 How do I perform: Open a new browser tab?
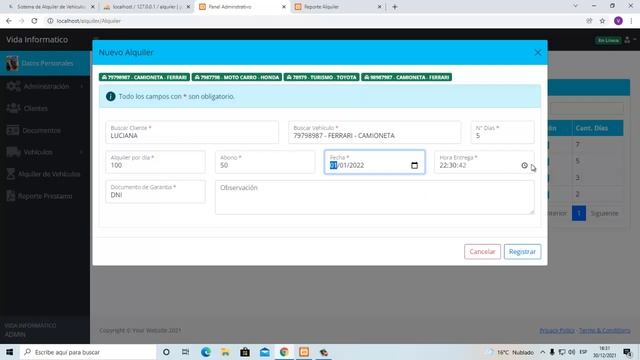394,7
